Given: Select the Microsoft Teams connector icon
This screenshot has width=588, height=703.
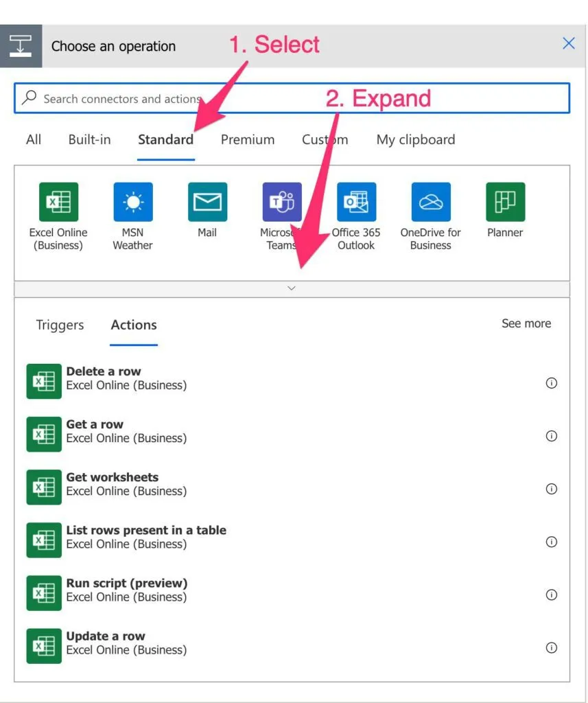Looking at the screenshot, I should [281, 202].
